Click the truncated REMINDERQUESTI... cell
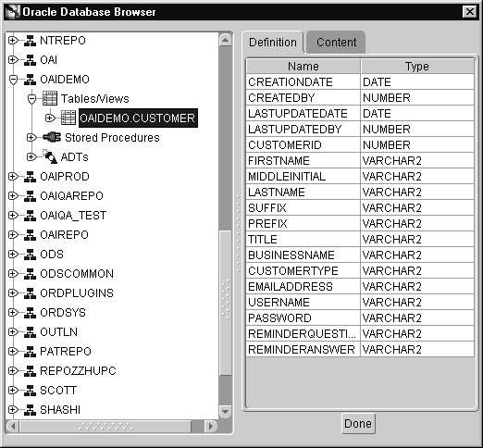The width and height of the screenshot is (483, 448). click(303, 334)
